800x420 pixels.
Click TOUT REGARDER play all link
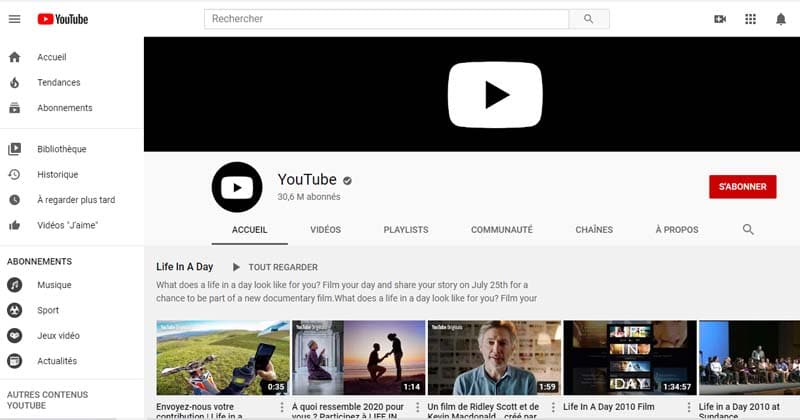coord(283,267)
